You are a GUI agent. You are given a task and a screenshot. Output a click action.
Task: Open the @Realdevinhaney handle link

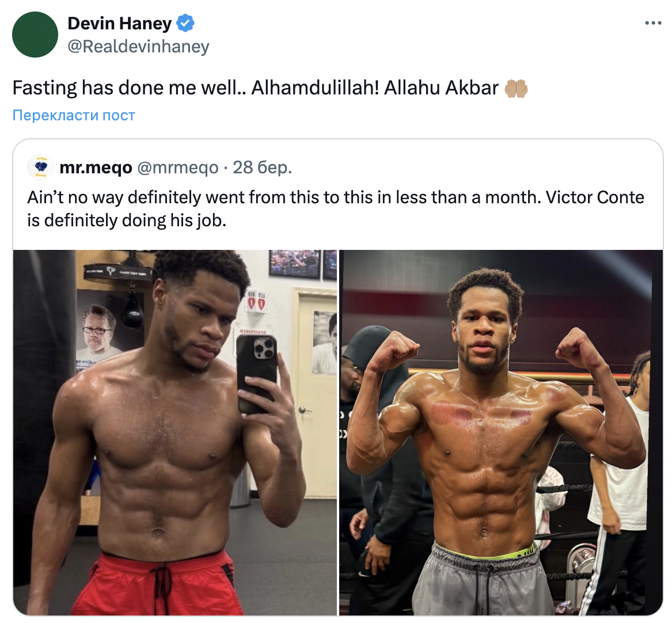coord(138,46)
